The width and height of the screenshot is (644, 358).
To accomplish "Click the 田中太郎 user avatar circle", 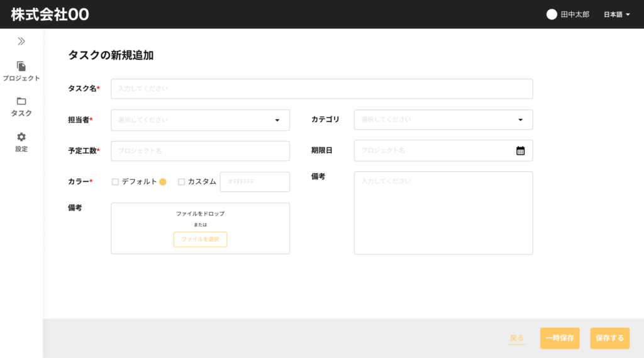I will [552, 14].
